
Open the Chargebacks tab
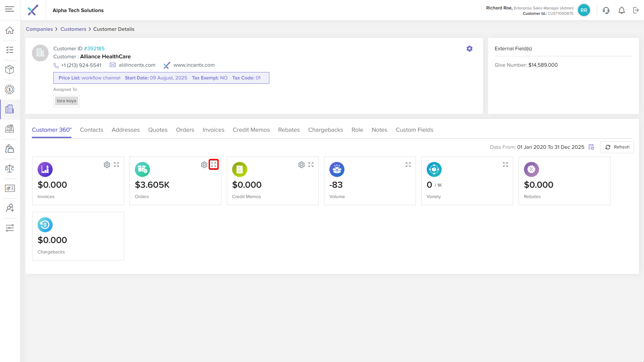coord(325,130)
